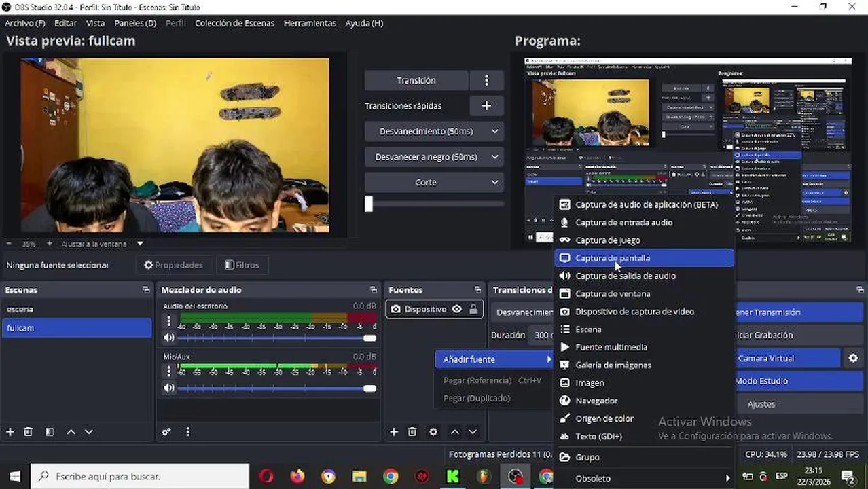Add a new scene with plus icon
This screenshot has height=489, width=868.
tap(10, 432)
